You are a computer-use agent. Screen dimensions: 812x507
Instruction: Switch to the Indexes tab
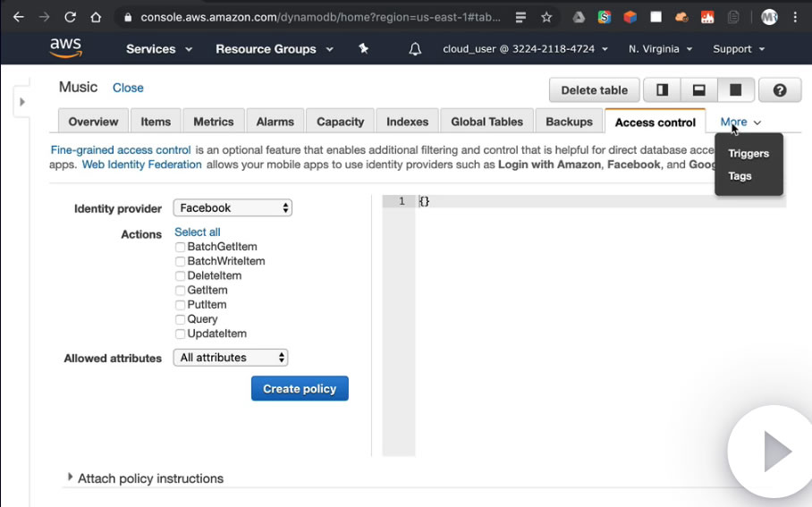click(x=407, y=122)
